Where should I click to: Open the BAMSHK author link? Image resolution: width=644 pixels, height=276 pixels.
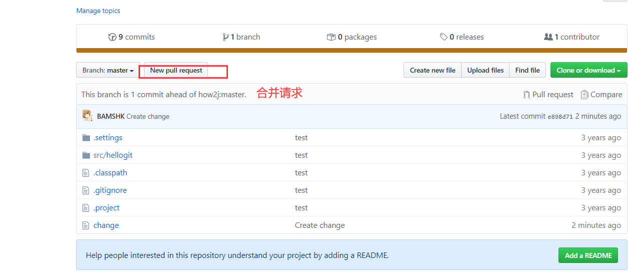(x=110, y=116)
